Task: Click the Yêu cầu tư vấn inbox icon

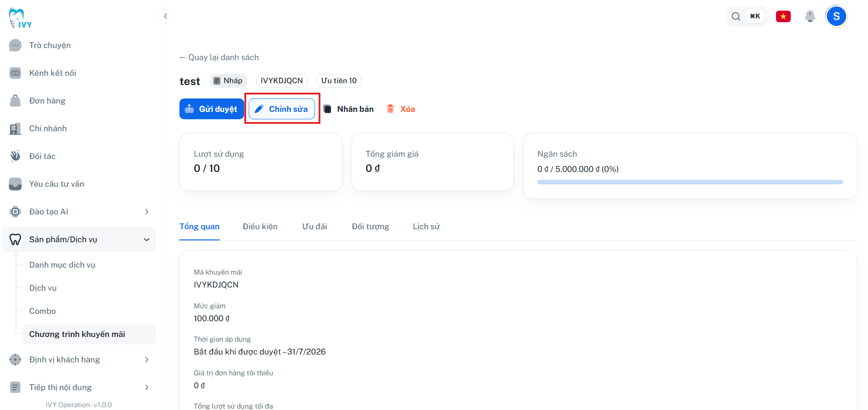Action: [15, 184]
